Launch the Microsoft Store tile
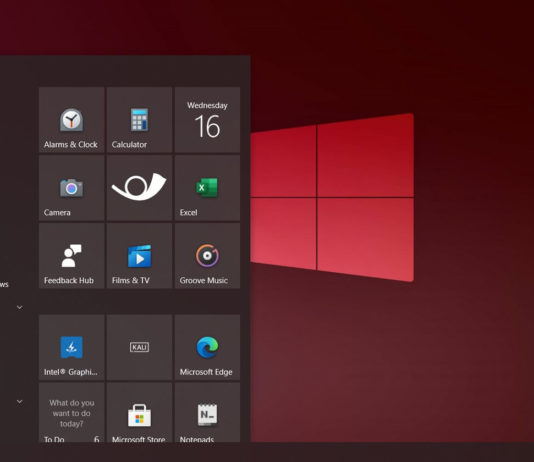The image size is (534, 462). 139,413
